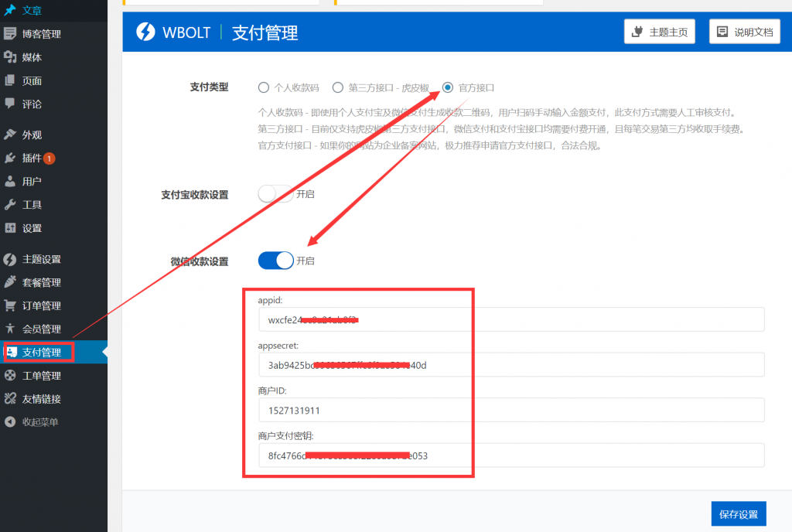Open 主题设置 menu text
The image size is (792, 532).
click(x=42, y=260)
